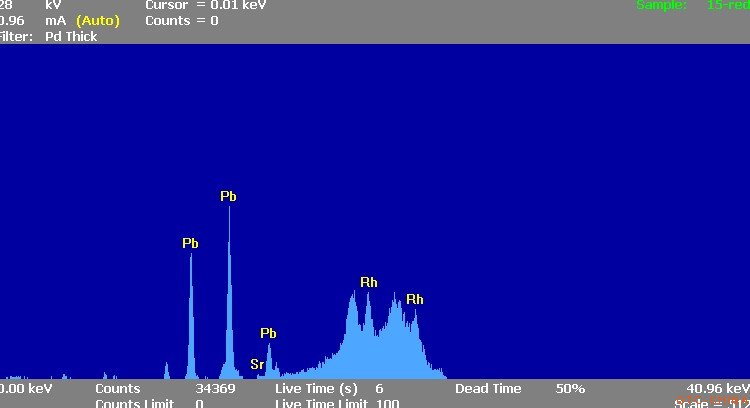Select the green Sample name label
Screen dimensions: 750x408
662,5
